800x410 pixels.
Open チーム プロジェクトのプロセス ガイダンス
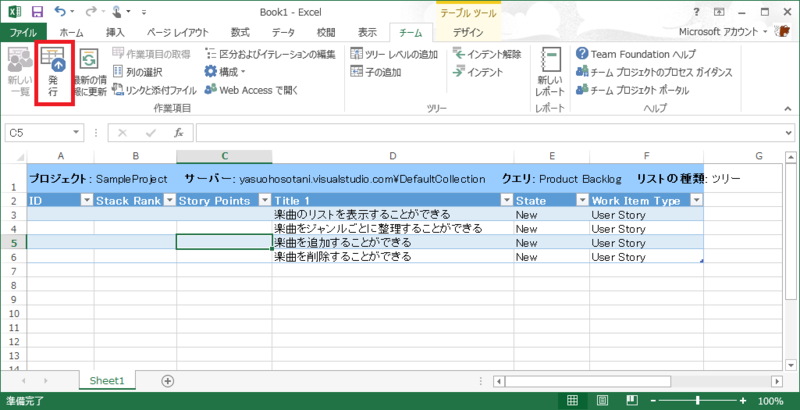pyautogui.click(x=654, y=72)
